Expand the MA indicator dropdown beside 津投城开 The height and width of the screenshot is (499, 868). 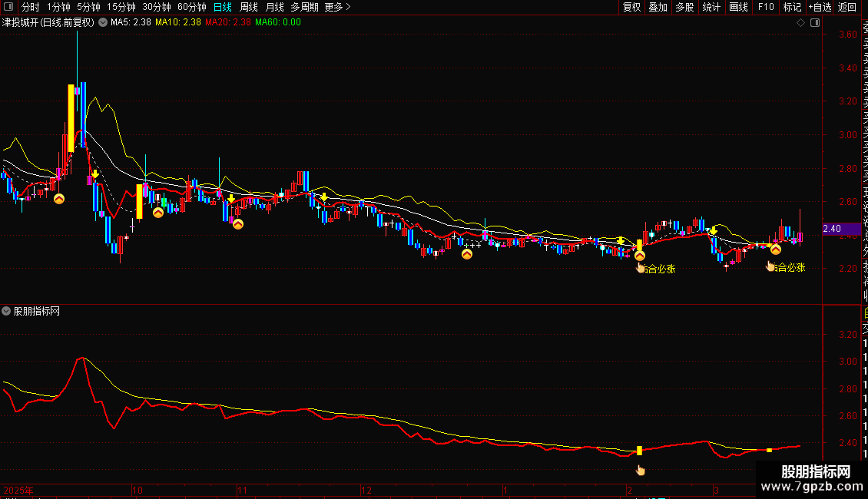pos(102,22)
